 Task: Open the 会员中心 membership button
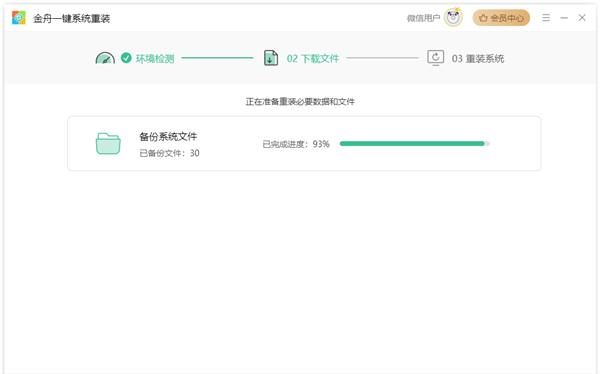click(x=501, y=18)
